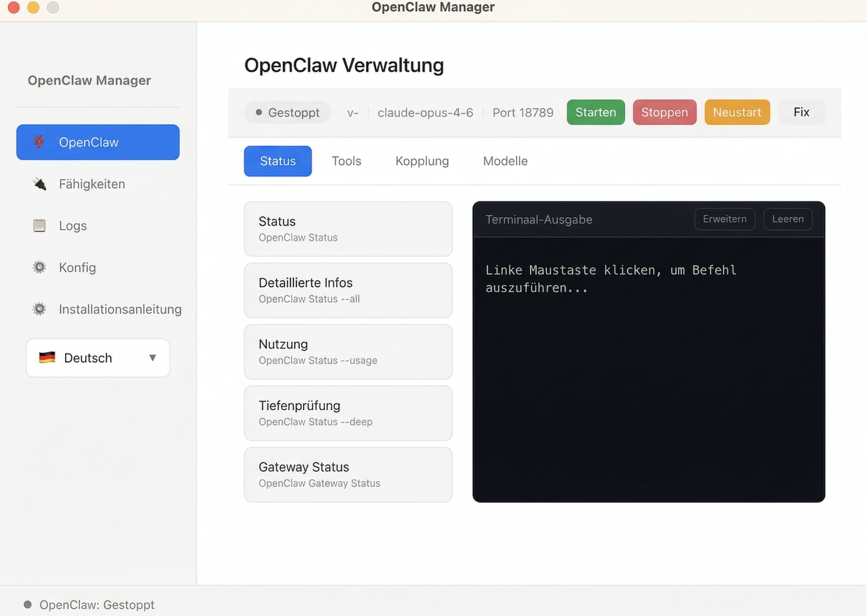The height and width of the screenshot is (616, 867).
Task: Open the Kopplung tab
Action: [422, 161]
